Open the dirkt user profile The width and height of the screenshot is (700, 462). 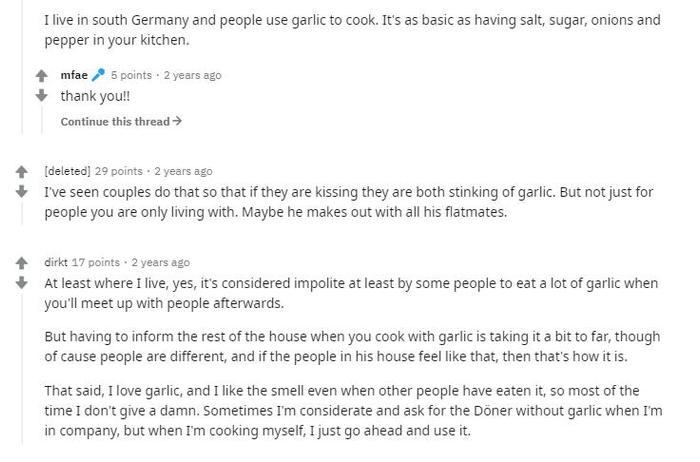56,262
